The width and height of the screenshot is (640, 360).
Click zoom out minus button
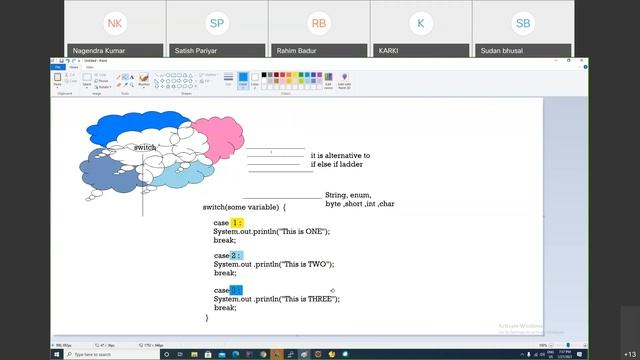click(x=551, y=345)
